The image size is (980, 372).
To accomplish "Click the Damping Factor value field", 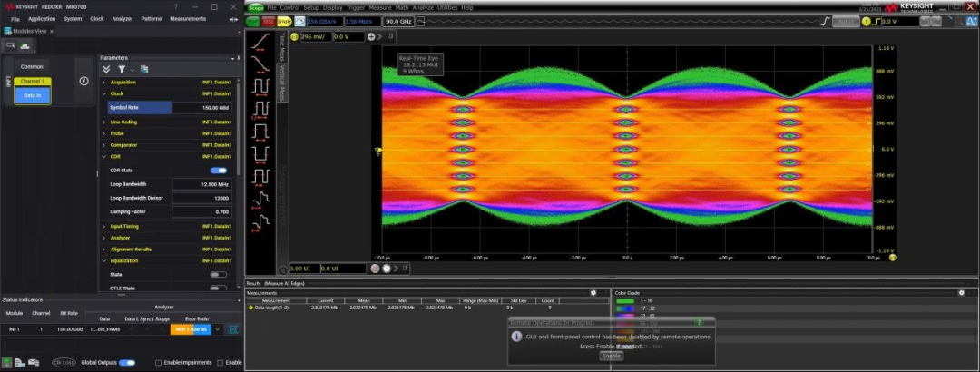I will point(201,212).
